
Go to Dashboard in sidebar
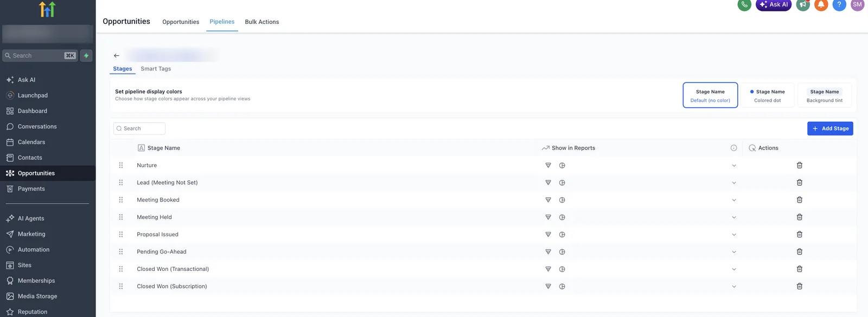tap(48, 111)
